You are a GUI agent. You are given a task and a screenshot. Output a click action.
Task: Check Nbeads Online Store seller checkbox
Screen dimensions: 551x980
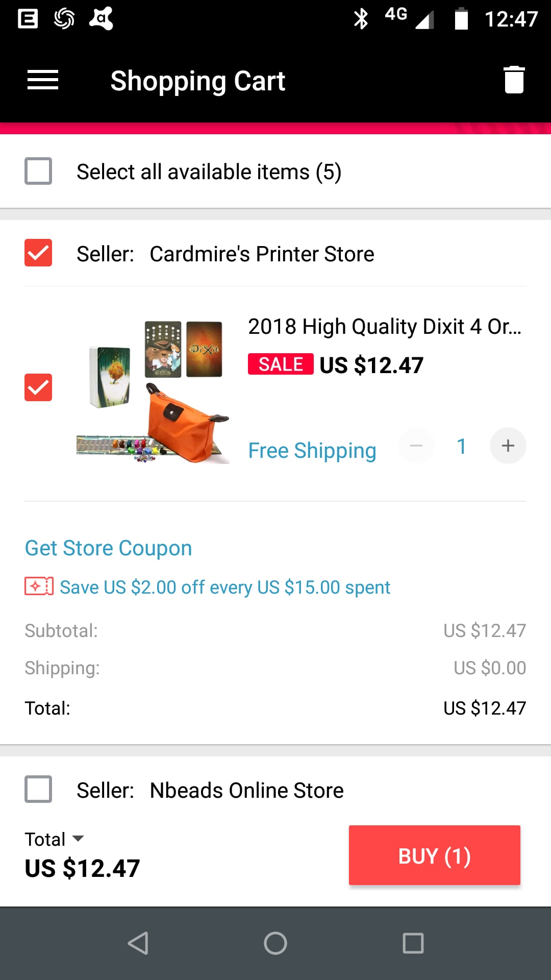point(38,789)
